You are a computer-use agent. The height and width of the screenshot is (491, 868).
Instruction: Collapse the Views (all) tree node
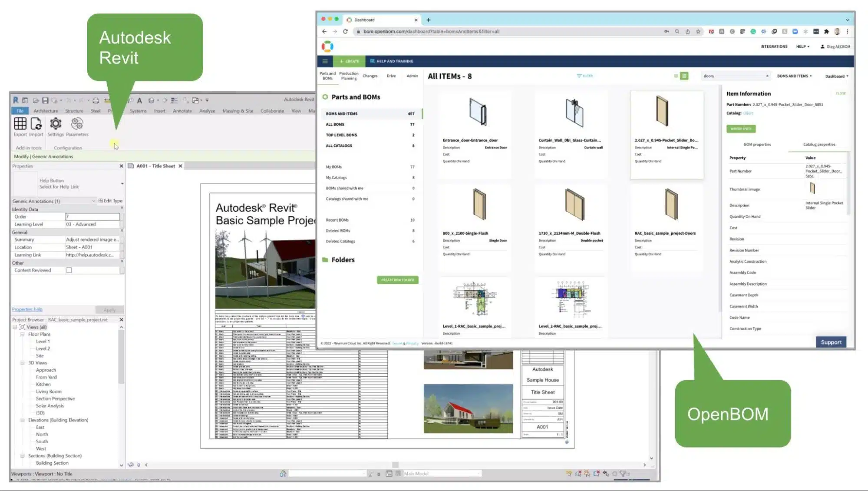pos(15,327)
